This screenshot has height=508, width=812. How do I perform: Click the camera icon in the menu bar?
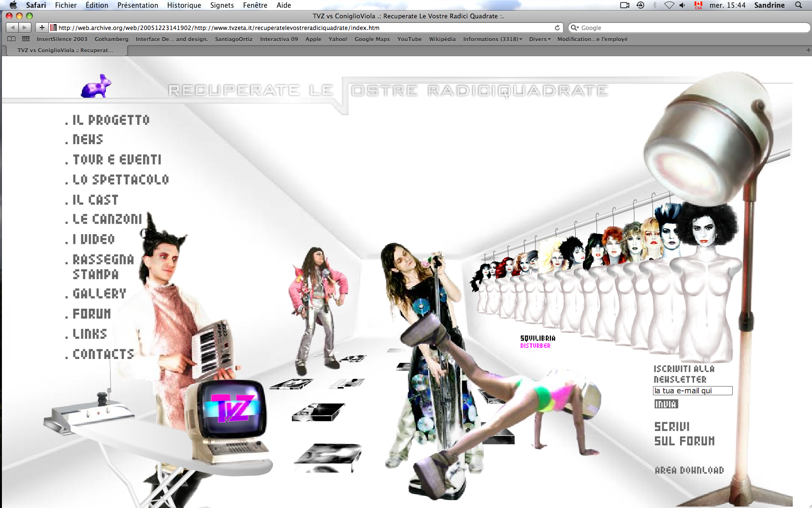pos(625,5)
